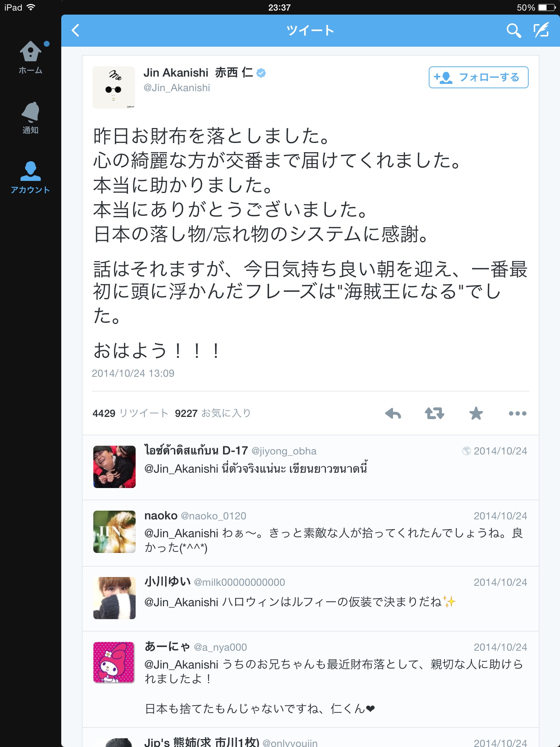Image resolution: width=560 pixels, height=747 pixels.
Task: Open the ホーム home tab
Action: 31,57
